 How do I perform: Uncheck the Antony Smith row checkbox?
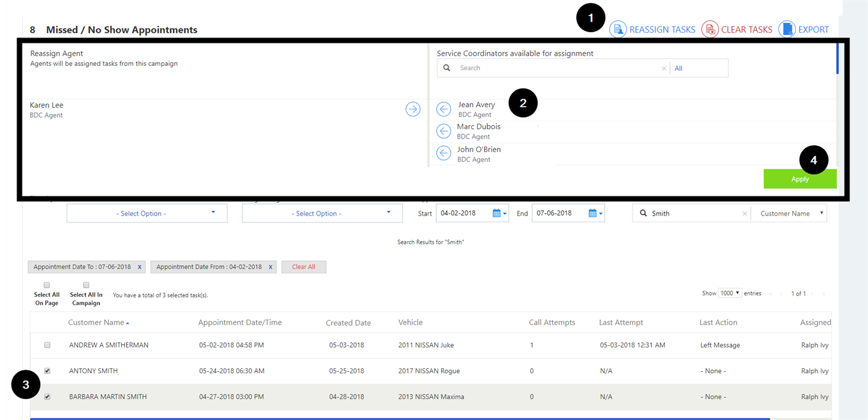47,371
